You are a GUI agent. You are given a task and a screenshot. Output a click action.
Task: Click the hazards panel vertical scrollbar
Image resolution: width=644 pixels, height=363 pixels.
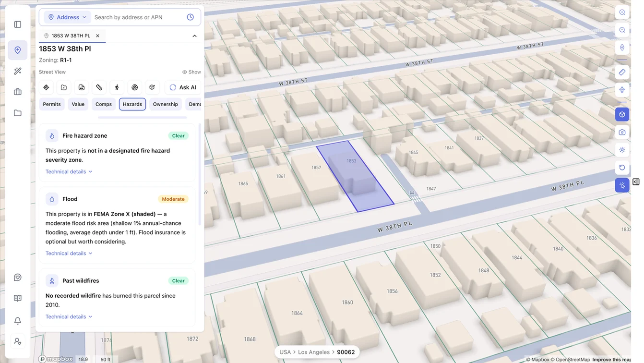[x=200, y=175]
